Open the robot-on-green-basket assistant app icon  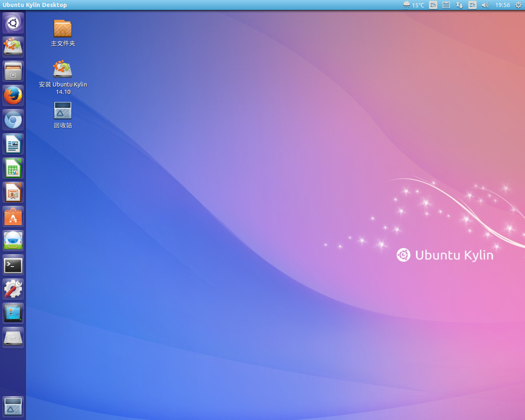coord(13,241)
